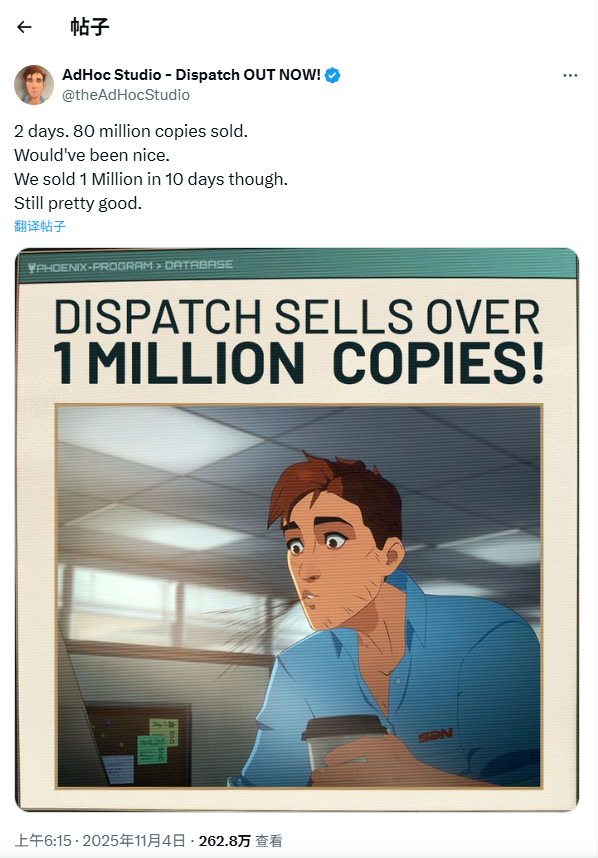The width and height of the screenshot is (598, 858).
Task: Click the blue verified badge
Action: point(332,75)
